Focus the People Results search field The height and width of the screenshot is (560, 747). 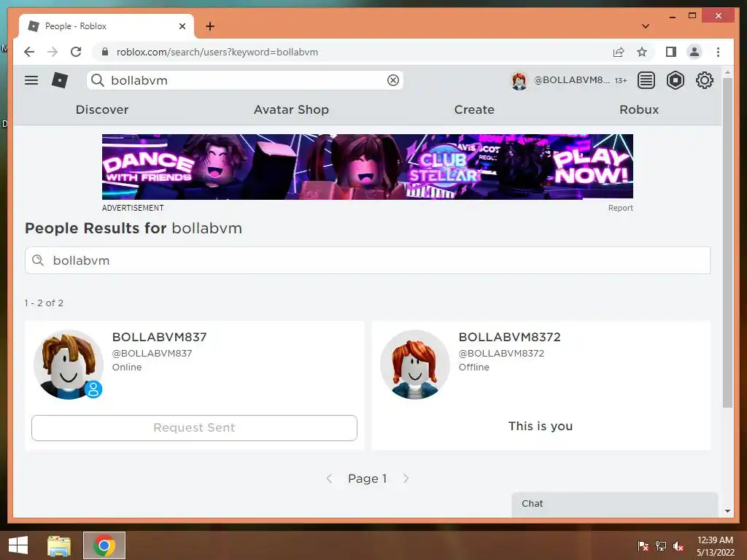point(368,260)
